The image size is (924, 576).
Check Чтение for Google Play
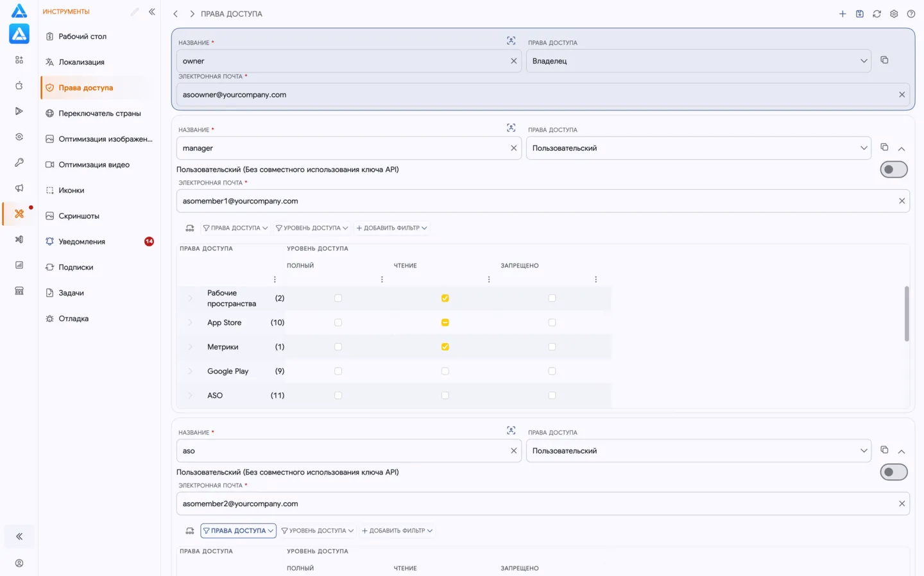click(x=445, y=371)
